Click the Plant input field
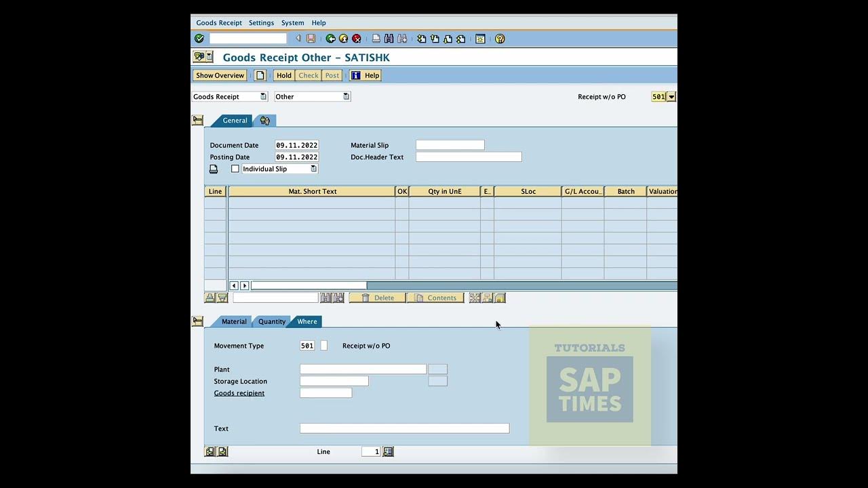 (x=363, y=369)
